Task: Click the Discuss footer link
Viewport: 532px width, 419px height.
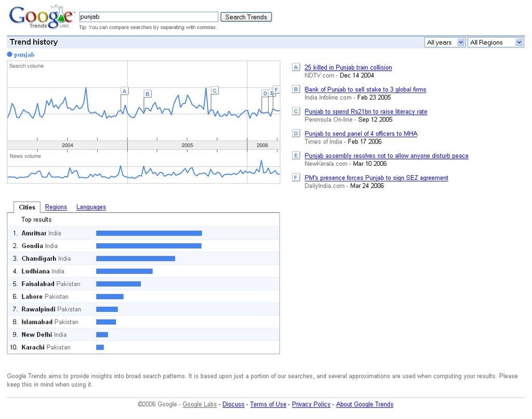Action: [233, 404]
